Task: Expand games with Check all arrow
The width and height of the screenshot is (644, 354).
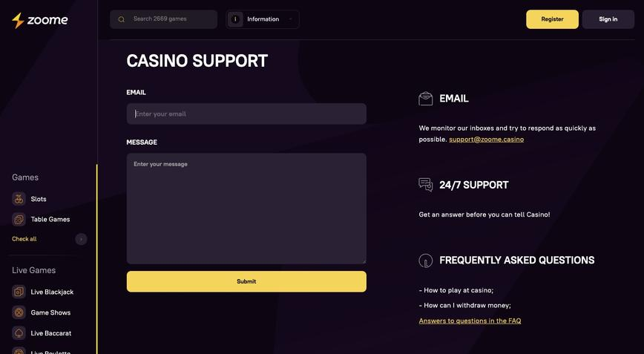Action: coord(81,239)
